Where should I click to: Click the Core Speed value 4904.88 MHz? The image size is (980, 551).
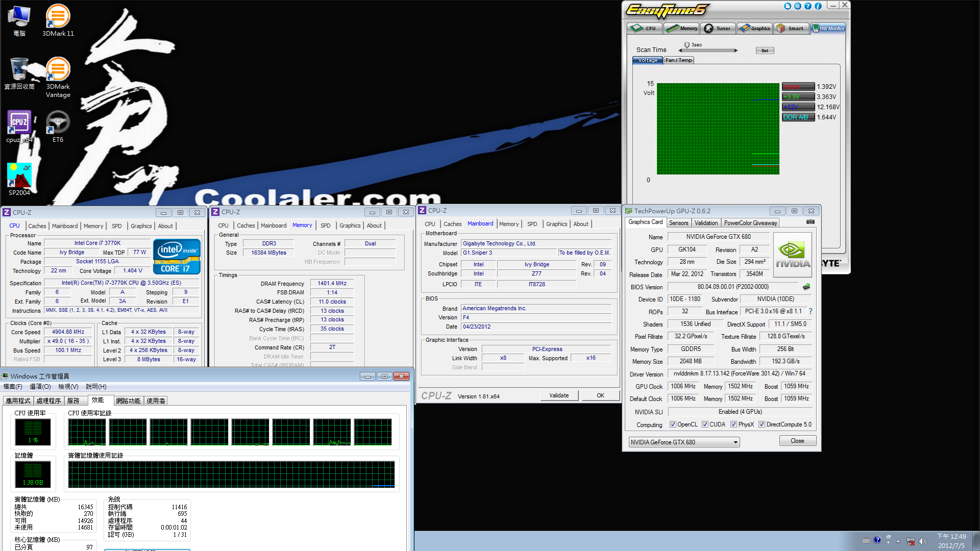(68, 332)
